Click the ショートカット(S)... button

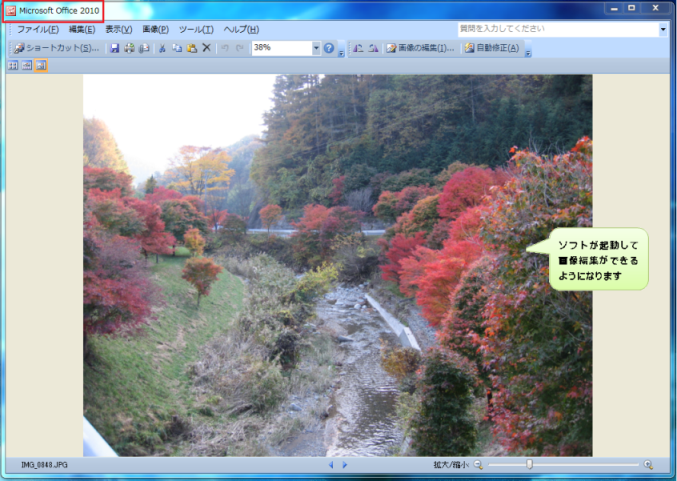(x=57, y=48)
